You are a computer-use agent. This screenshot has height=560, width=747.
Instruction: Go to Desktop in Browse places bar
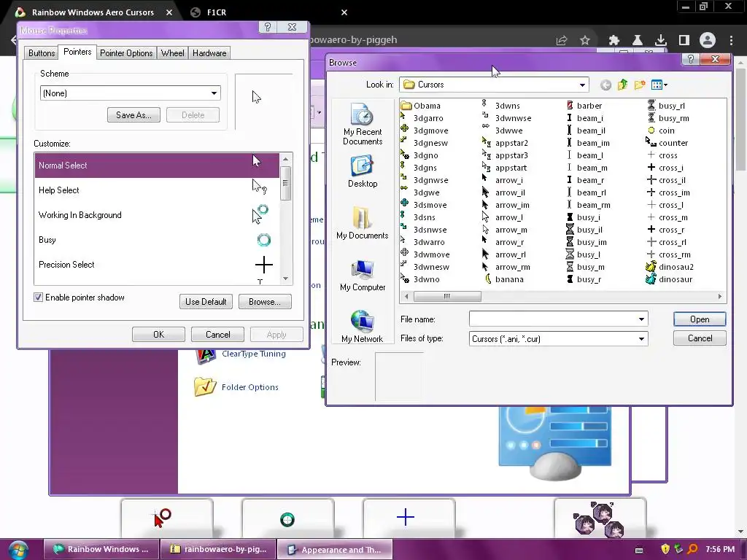tap(362, 171)
